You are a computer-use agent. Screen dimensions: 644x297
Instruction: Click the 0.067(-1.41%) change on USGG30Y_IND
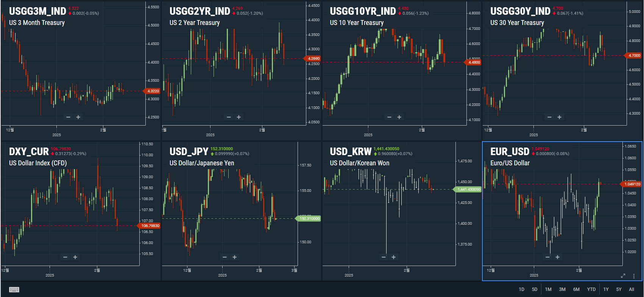click(570, 13)
